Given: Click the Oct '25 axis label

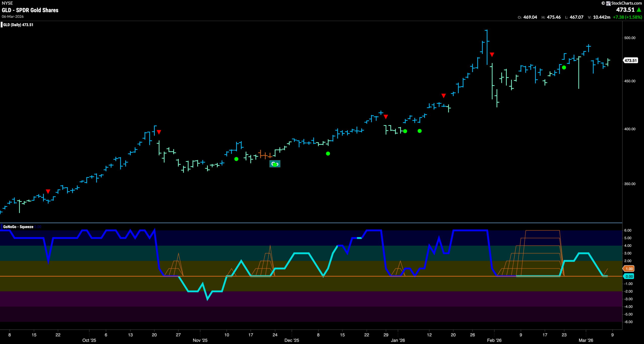Looking at the screenshot, I should pyautogui.click(x=89, y=340).
